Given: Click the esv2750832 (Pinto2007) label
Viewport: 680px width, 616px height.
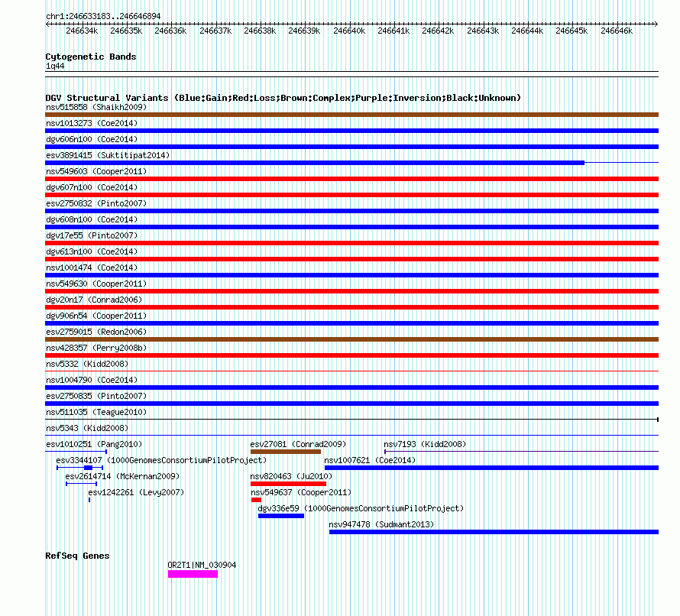Looking at the screenshot, I should click(x=96, y=203).
